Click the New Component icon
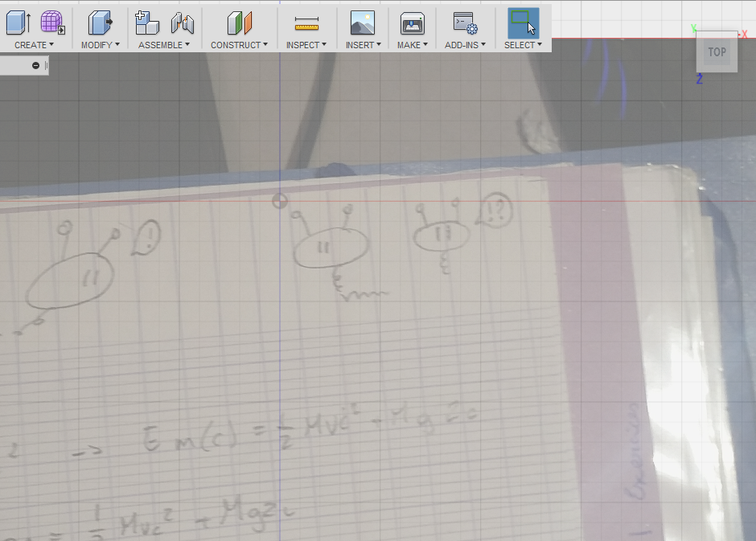 click(146, 23)
